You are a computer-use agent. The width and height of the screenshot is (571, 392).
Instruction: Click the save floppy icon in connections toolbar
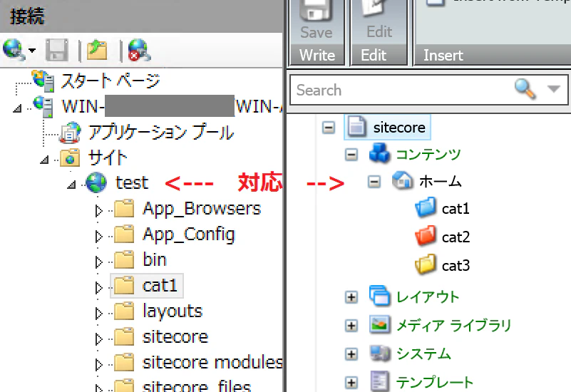pyautogui.click(x=57, y=50)
